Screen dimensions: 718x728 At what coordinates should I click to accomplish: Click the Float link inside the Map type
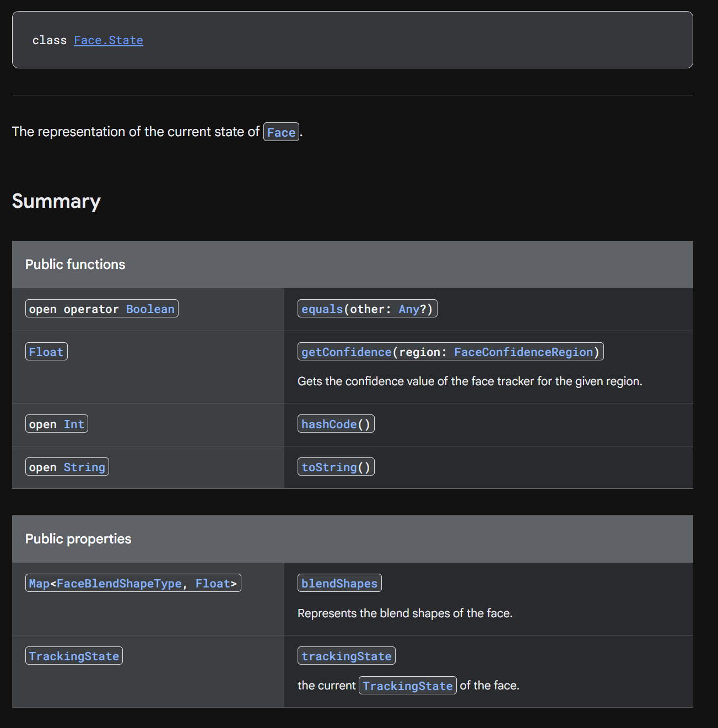point(213,584)
